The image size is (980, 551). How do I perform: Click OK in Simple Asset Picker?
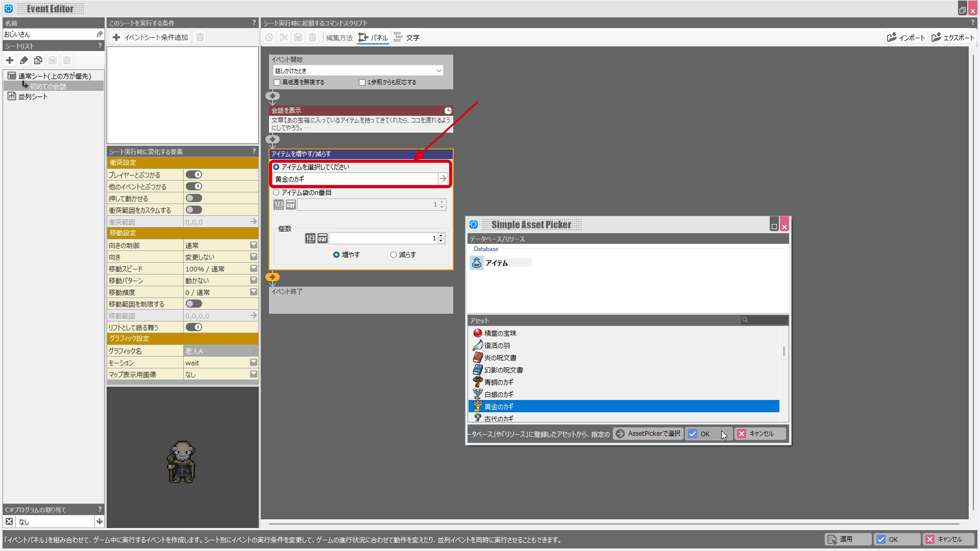[x=708, y=434]
